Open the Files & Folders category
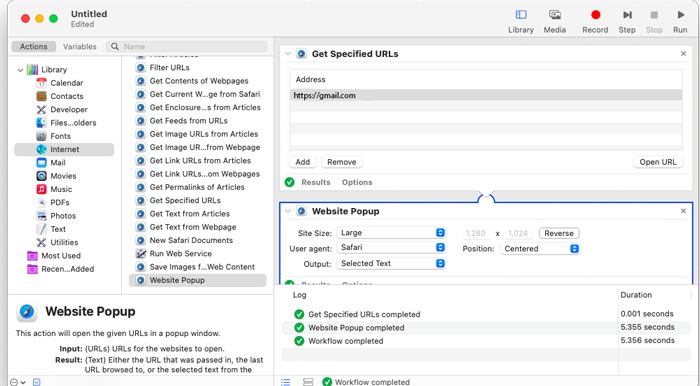The image size is (700, 386). [x=73, y=123]
